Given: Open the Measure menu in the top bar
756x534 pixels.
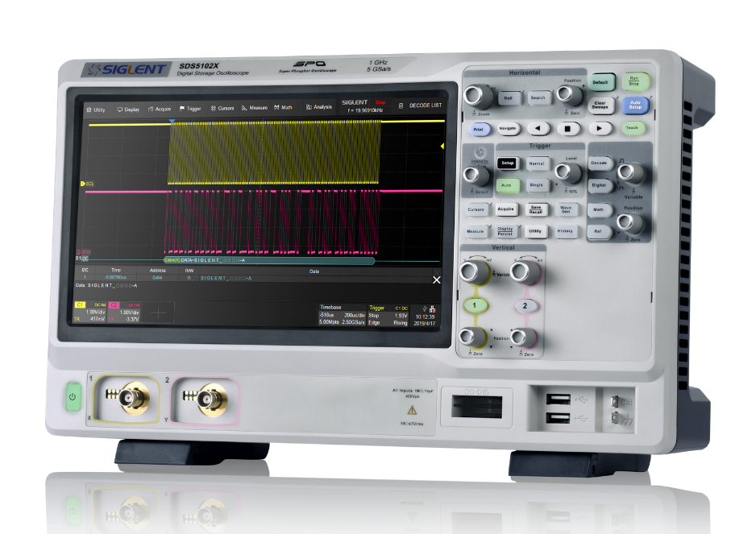Looking at the screenshot, I should (255, 108).
